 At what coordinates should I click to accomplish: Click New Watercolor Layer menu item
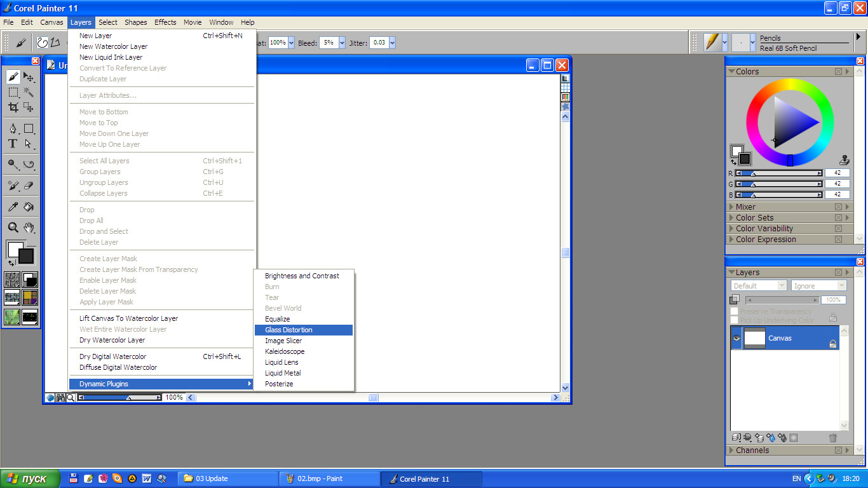point(113,46)
